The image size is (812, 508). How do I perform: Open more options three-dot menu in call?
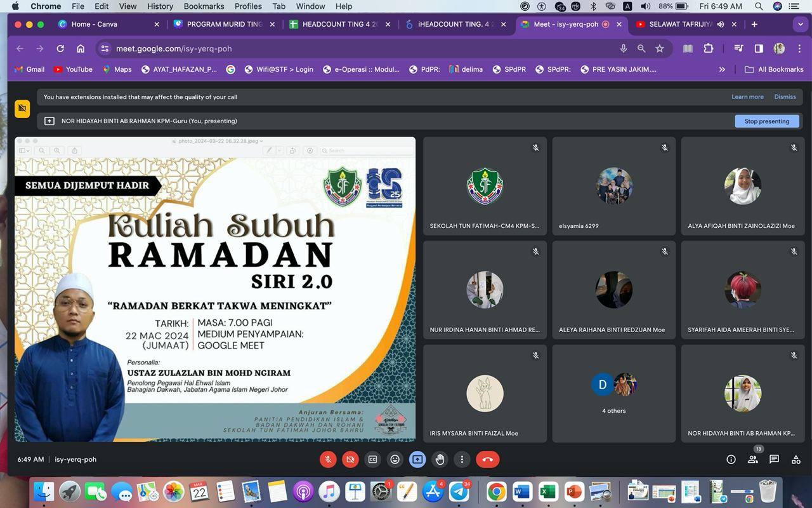coord(462,459)
